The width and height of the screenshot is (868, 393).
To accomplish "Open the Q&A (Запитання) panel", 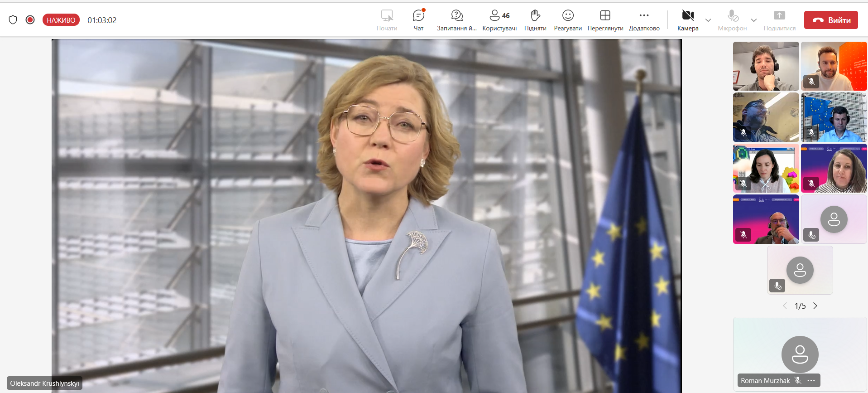I will pos(456,20).
